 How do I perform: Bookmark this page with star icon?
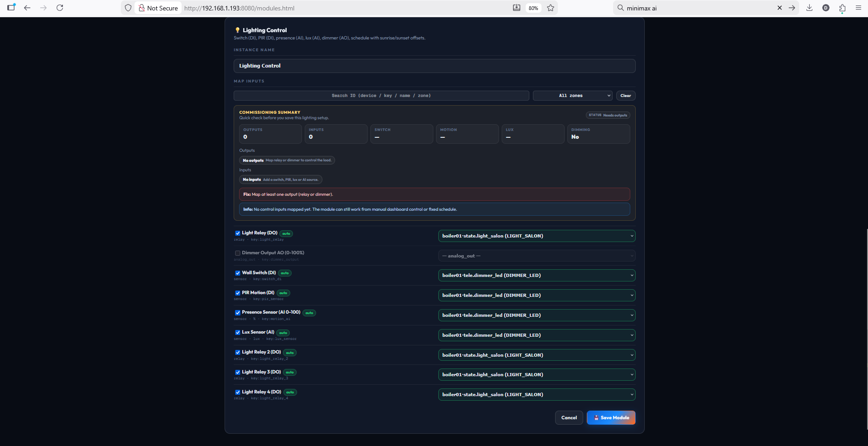(551, 8)
